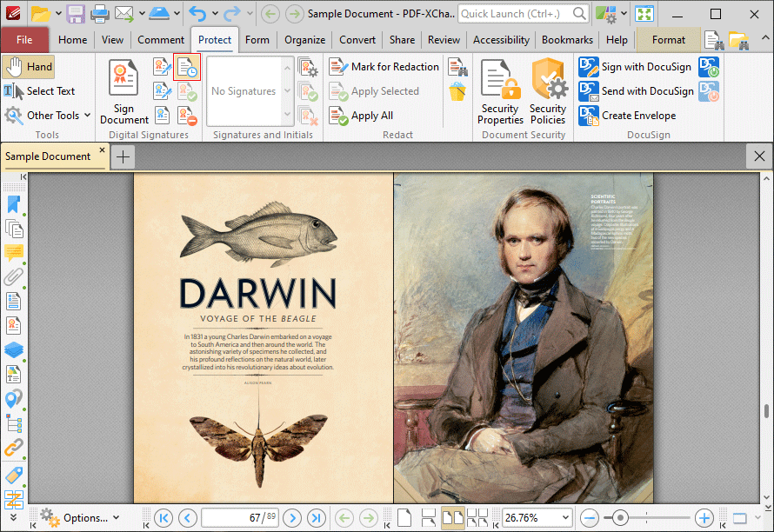Image resolution: width=774 pixels, height=532 pixels.
Task: Open the scan dropdown arrow
Action: [x=177, y=14]
